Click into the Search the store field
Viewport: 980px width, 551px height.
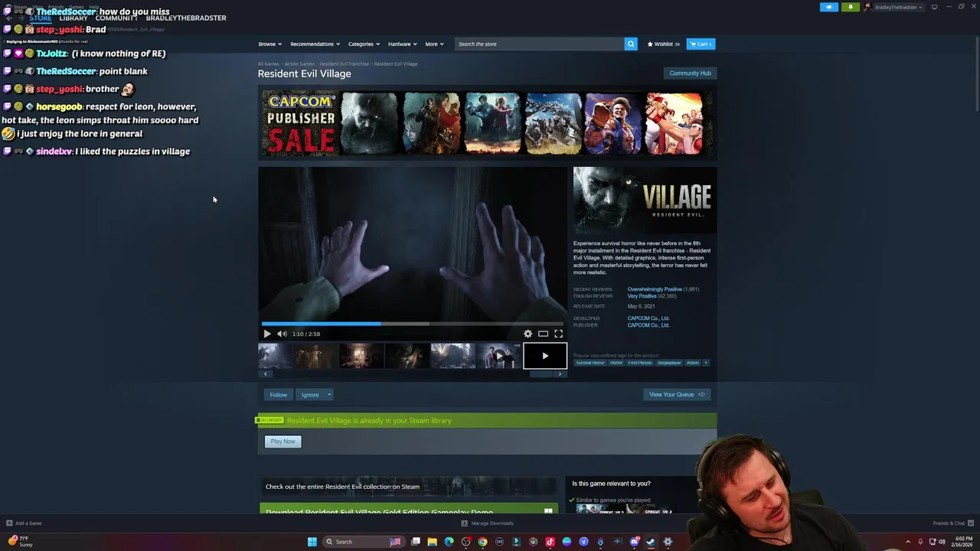(539, 44)
